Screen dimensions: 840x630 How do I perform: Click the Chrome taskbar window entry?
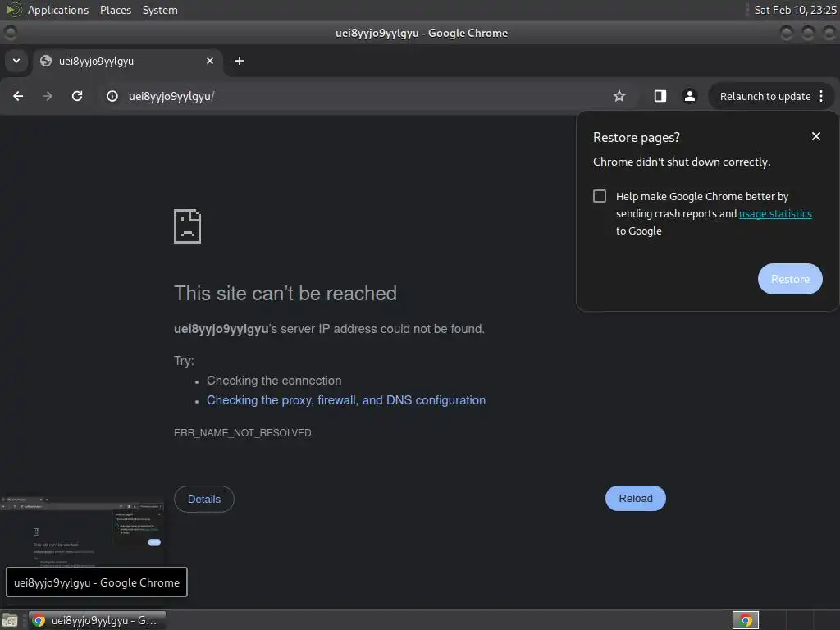click(97, 620)
